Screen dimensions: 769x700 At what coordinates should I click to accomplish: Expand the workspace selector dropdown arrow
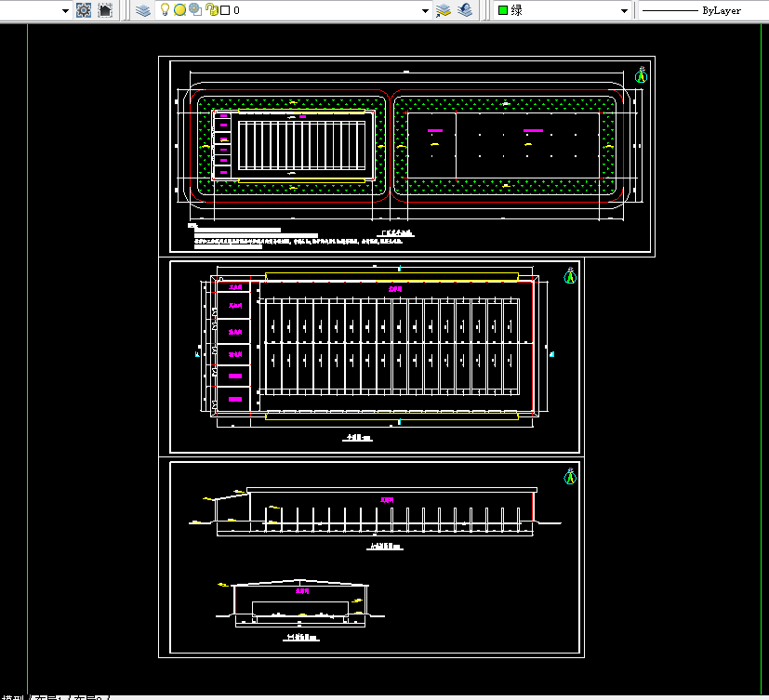click(65, 11)
